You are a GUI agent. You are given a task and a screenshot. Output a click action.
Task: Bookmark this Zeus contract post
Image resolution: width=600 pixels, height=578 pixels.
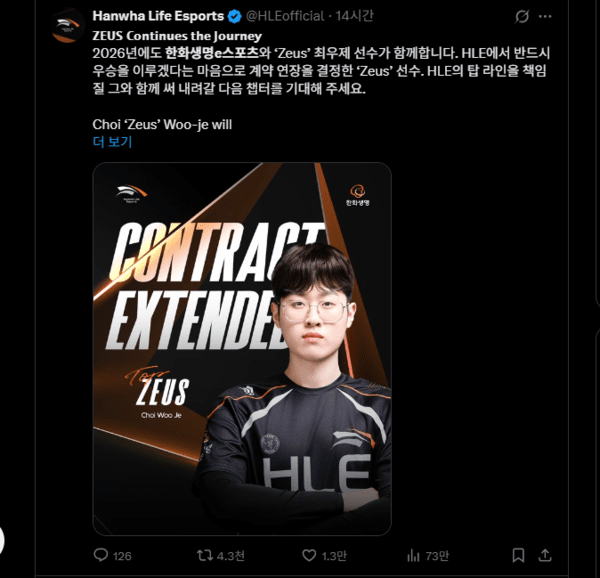(x=518, y=555)
